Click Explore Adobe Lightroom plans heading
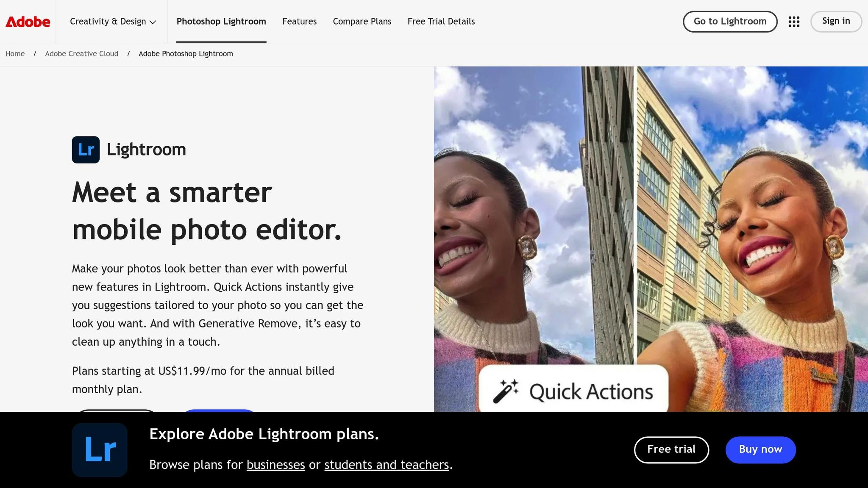Image resolution: width=868 pixels, height=488 pixels. coord(264,434)
